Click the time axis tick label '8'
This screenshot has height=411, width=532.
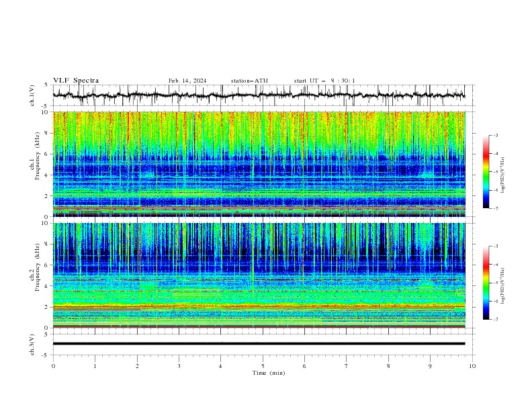coord(388,366)
